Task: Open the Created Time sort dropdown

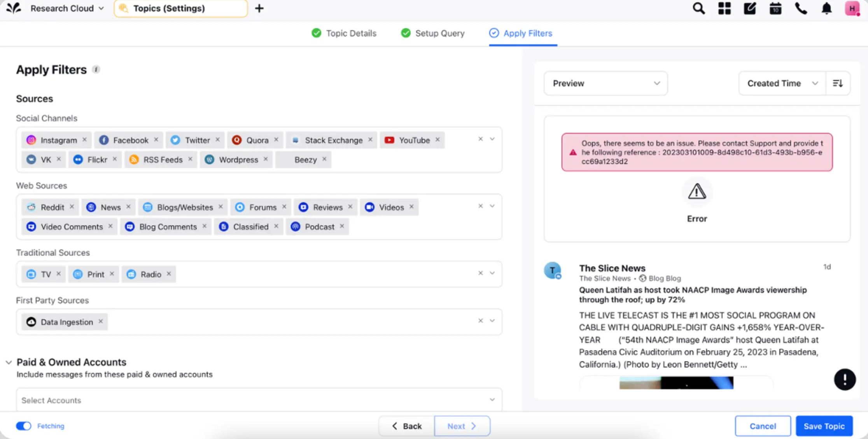Action: (782, 83)
